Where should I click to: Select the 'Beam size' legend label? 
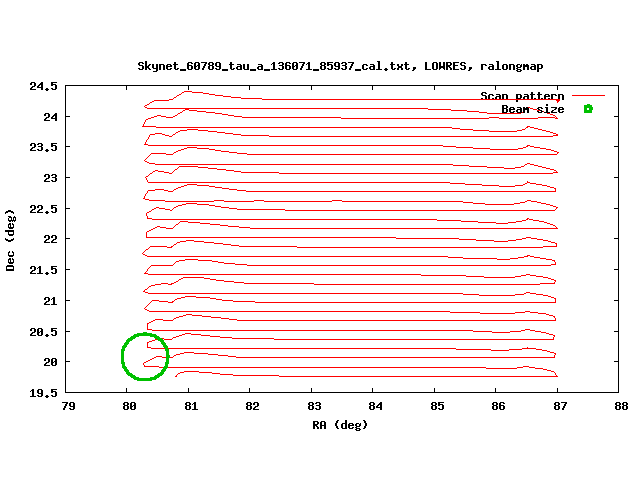coord(533,109)
